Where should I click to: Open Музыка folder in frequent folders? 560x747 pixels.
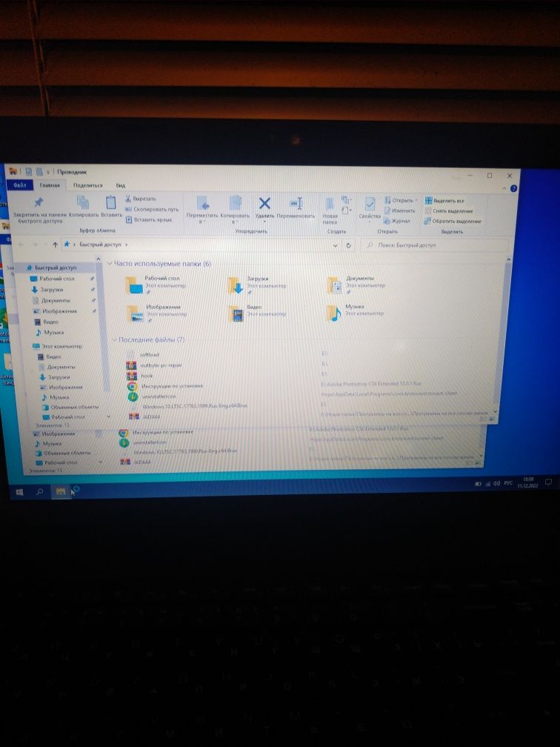pos(356,313)
